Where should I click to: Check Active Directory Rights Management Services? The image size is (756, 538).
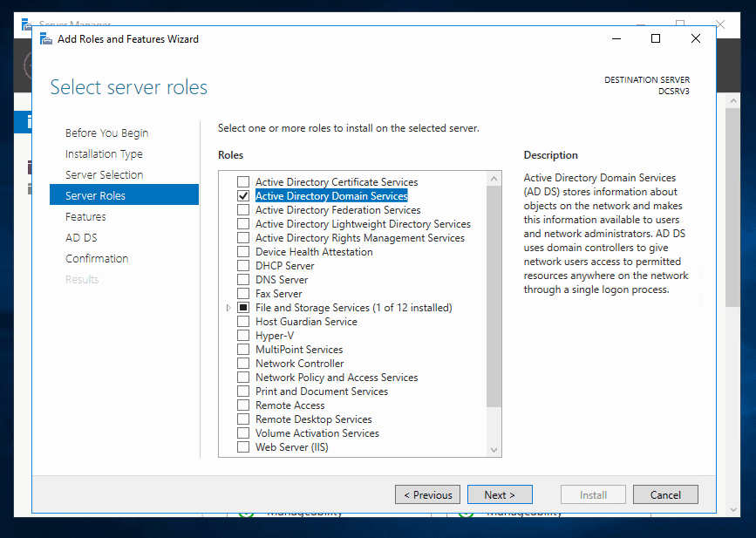click(243, 238)
